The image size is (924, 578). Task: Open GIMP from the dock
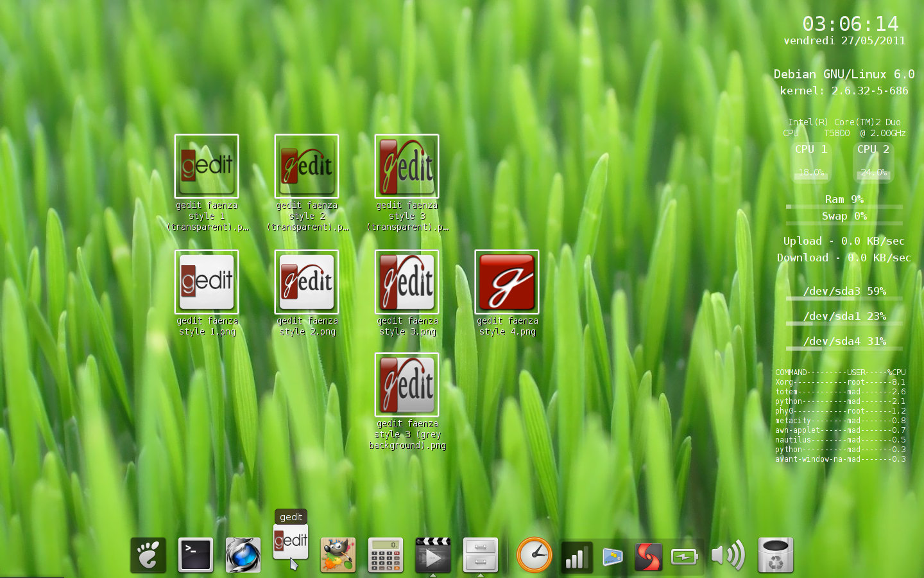(x=338, y=555)
